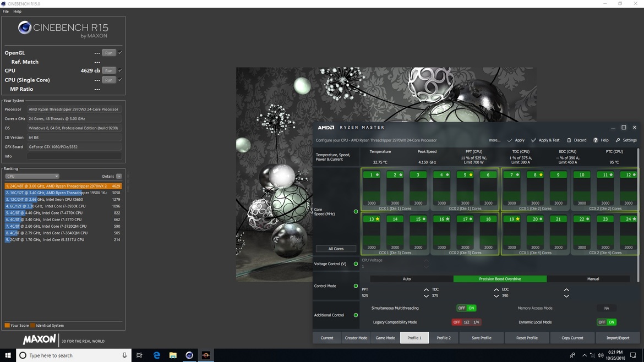The width and height of the screenshot is (644, 362).
Task: Open the Action Center notification icon
Action: coord(633,355)
